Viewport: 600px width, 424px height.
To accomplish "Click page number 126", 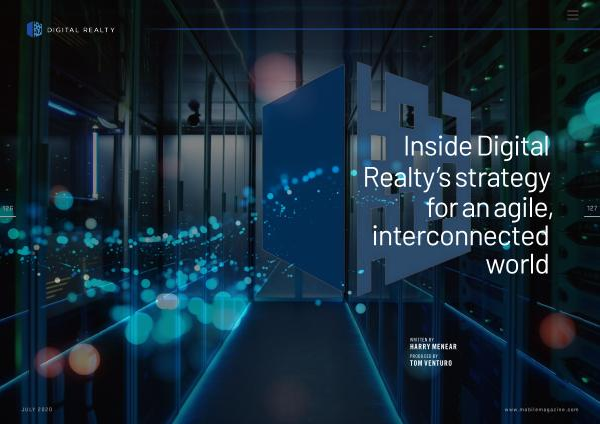I will 8,209.
